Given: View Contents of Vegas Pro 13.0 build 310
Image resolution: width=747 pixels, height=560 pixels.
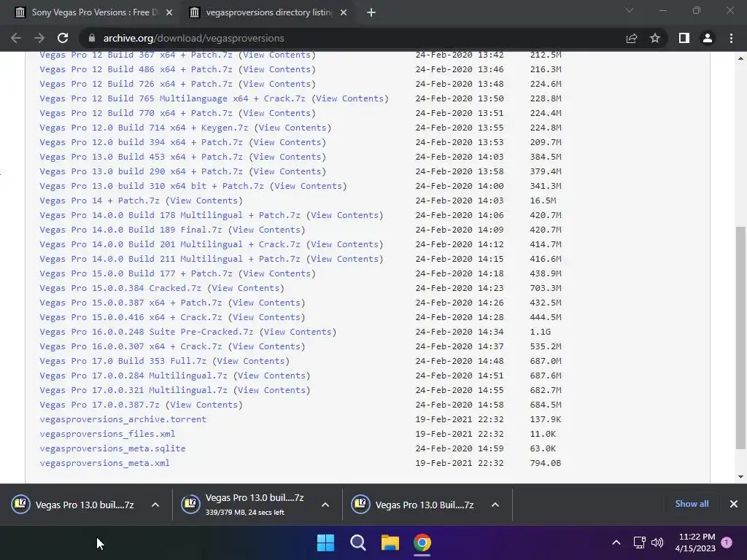Looking at the screenshot, I should click(309, 186).
